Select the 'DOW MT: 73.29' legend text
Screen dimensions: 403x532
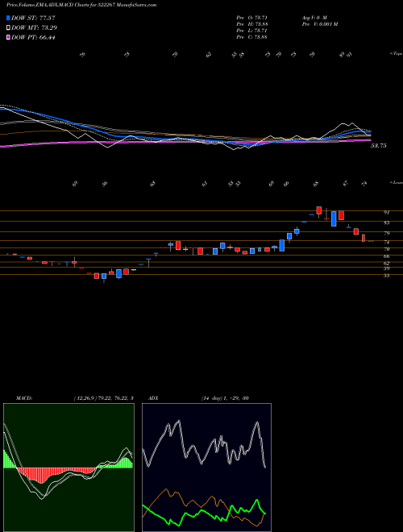33,28
